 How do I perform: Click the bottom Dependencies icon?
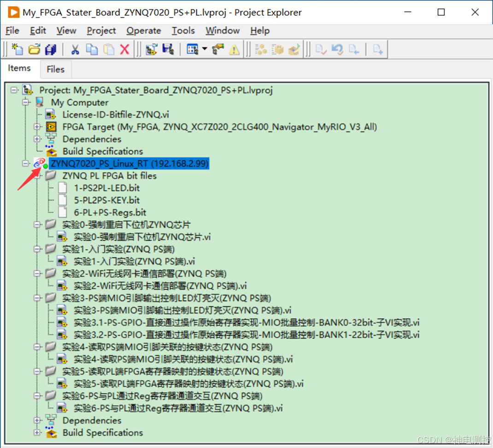(51, 420)
